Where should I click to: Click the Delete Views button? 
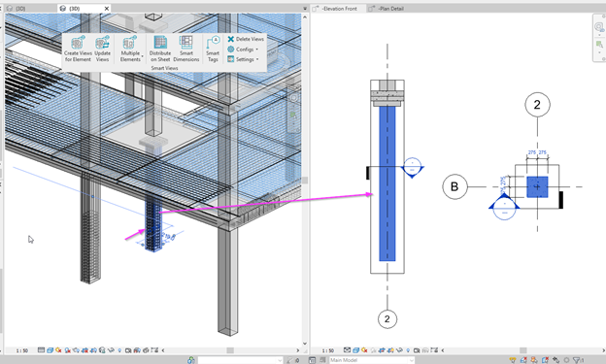246,39
